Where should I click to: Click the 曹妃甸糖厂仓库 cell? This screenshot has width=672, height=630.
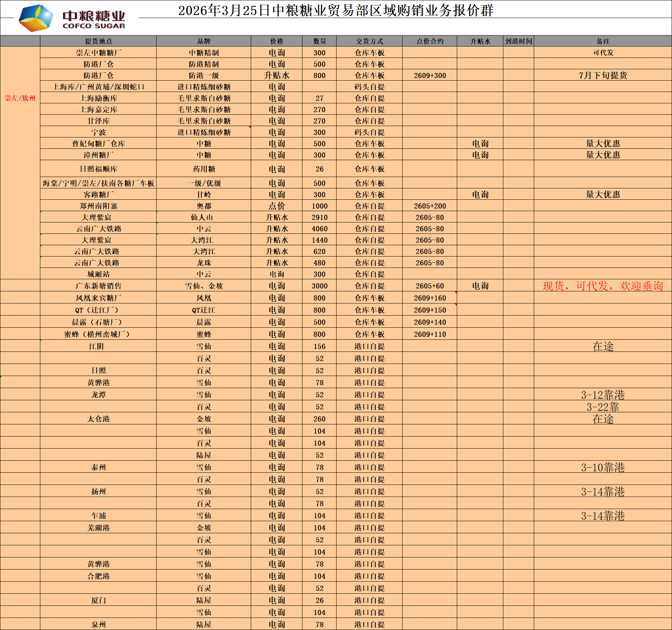click(98, 143)
